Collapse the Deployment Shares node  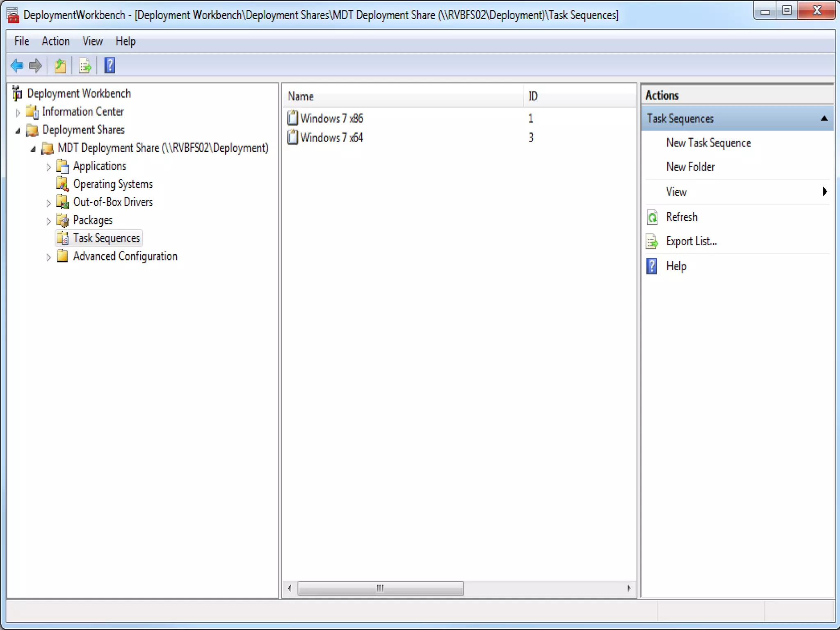pos(18,130)
